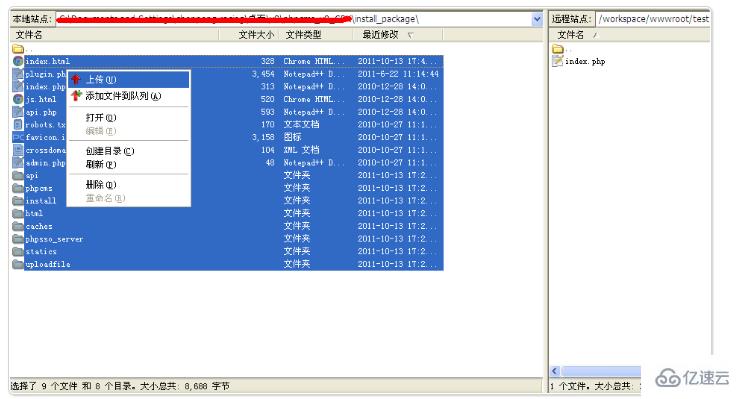Image resolution: width=741 pixels, height=399 pixels.
Task: Click the file icon beside remote index.php
Action: coord(558,61)
